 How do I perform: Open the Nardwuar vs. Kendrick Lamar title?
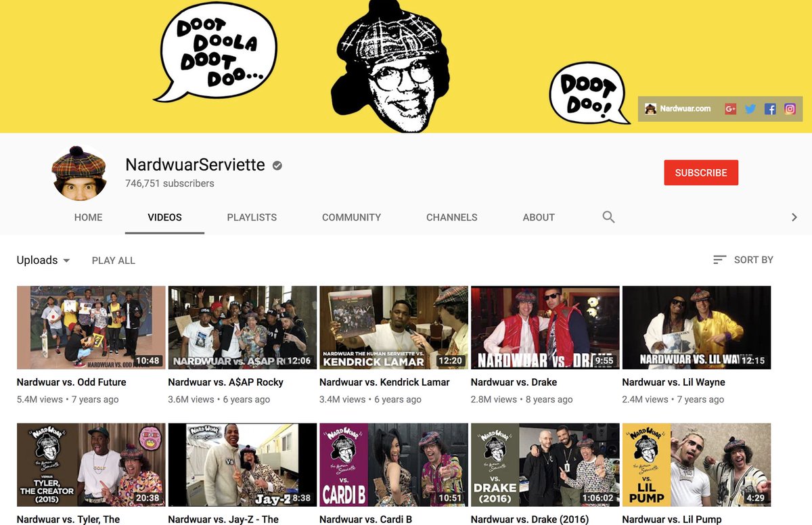tap(384, 382)
